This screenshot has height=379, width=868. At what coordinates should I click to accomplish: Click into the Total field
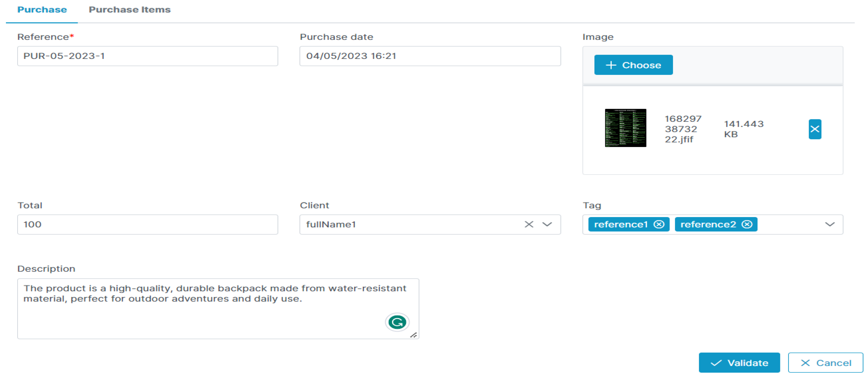147,224
